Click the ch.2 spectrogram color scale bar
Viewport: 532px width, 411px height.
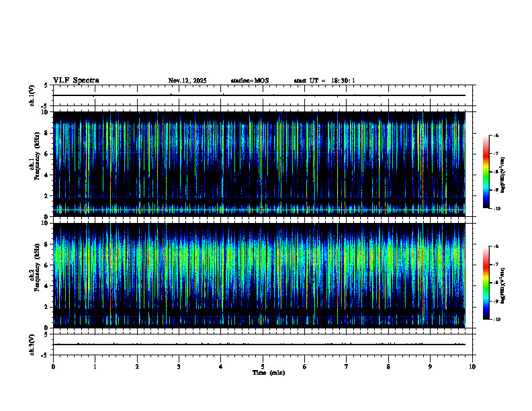(486, 283)
